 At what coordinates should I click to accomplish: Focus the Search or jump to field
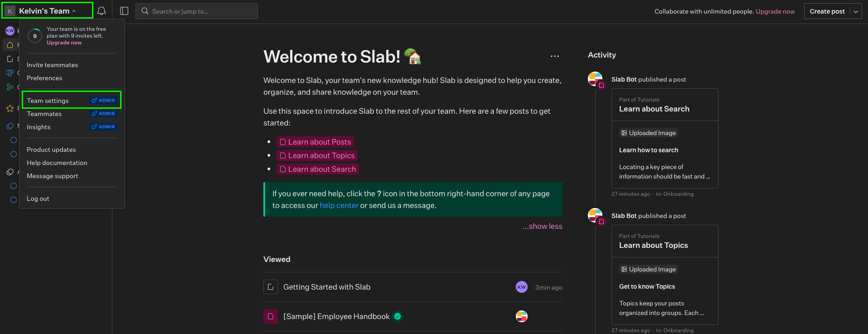[197, 11]
